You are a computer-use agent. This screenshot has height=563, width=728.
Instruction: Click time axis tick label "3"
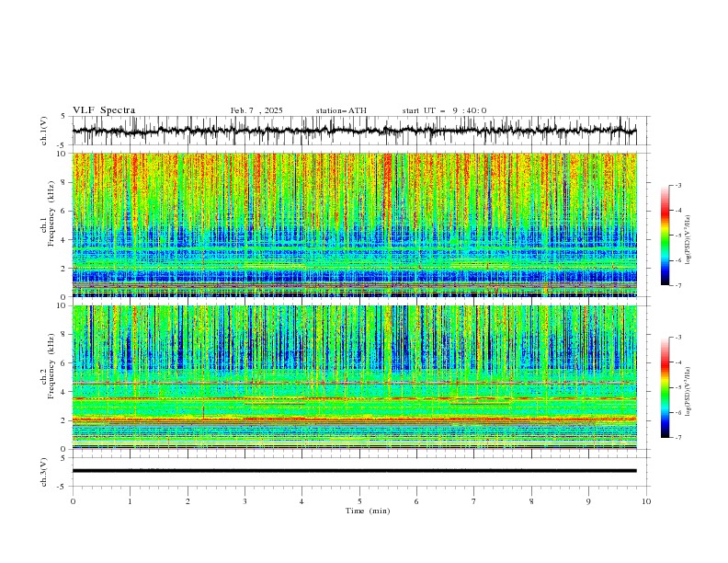(x=245, y=501)
